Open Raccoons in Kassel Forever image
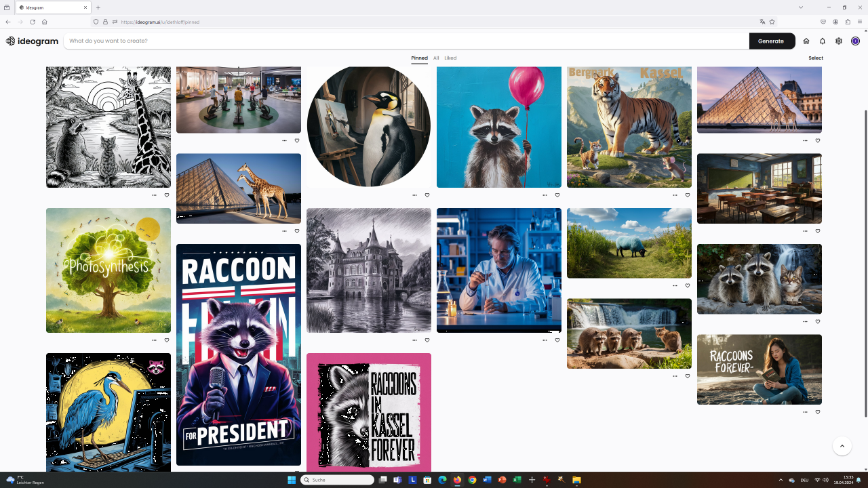 (x=369, y=412)
